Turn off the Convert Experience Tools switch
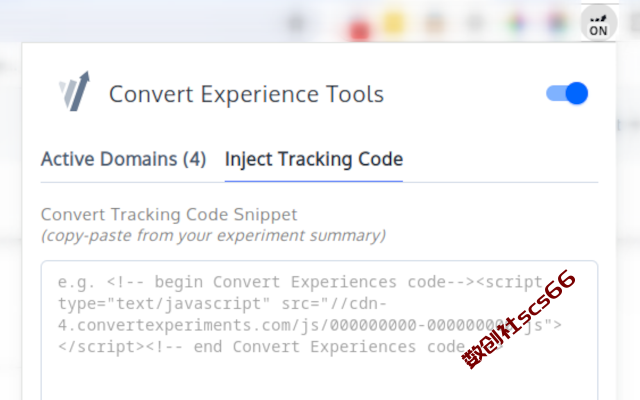The image size is (640, 400). [567, 93]
